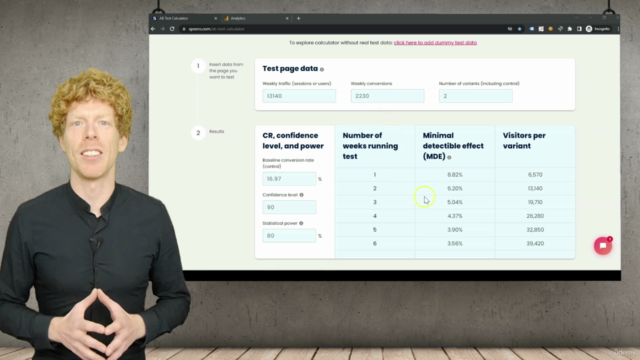640x360 pixels.
Task: Open the new tab with plus button
Action: [x=298, y=18]
